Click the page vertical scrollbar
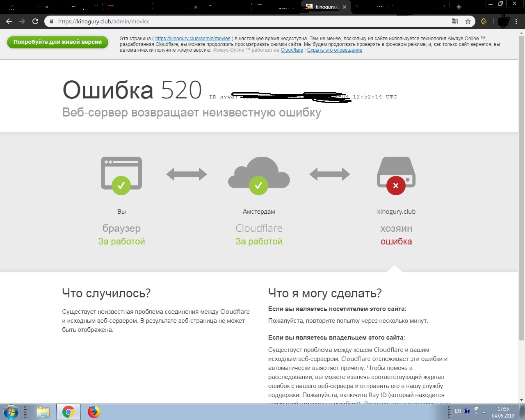525x420 pixels. [521, 189]
